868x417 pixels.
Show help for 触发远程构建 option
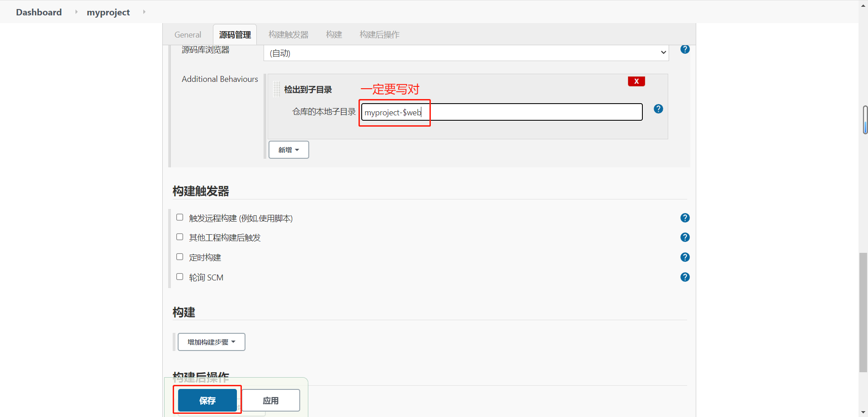click(x=685, y=218)
